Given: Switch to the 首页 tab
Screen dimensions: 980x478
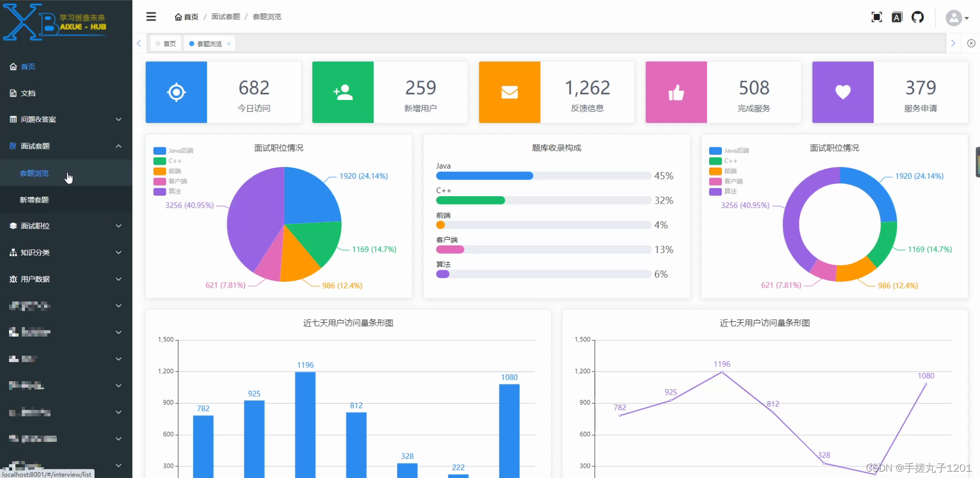Looking at the screenshot, I should click(166, 44).
